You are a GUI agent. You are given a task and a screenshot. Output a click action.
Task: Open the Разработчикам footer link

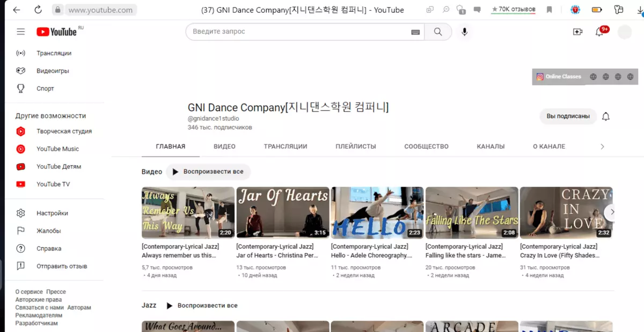[x=36, y=323]
